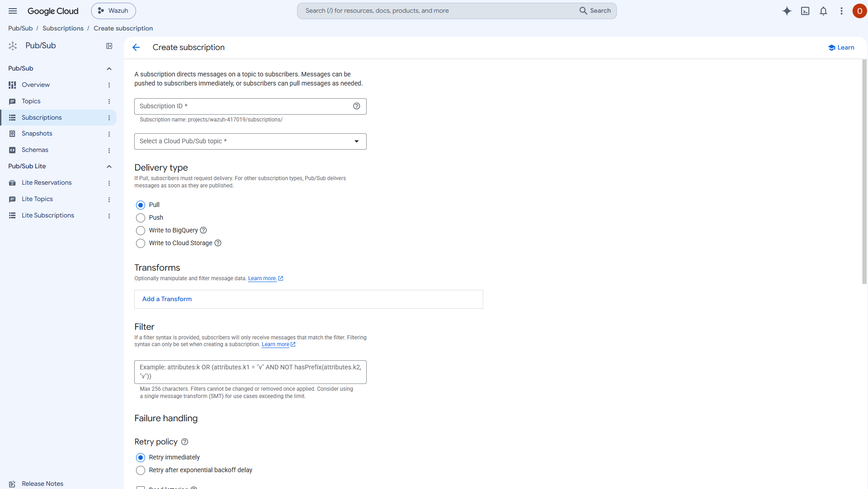Click the Subscriptions breadcrumb link

(x=63, y=28)
